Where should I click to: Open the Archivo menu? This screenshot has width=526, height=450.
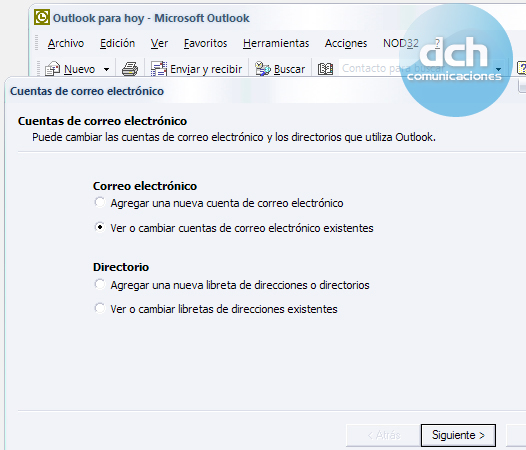click(x=66, y=43)
